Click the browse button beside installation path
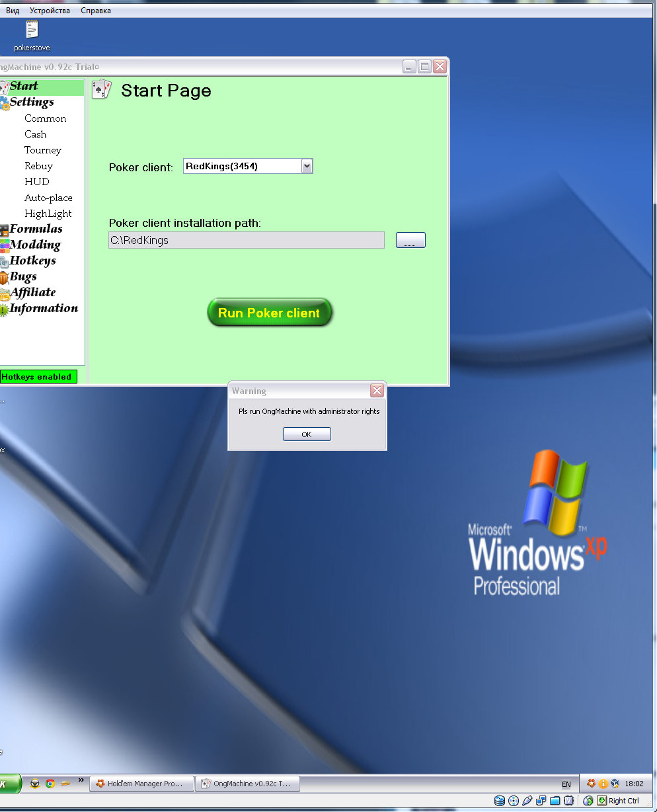657x812 pixels. click(410, 240)
